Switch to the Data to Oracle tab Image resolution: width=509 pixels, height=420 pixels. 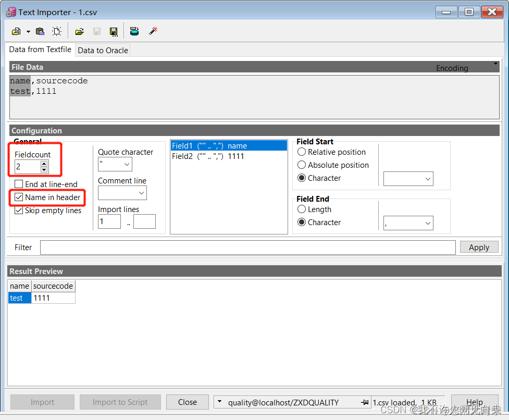coord(103,51)
